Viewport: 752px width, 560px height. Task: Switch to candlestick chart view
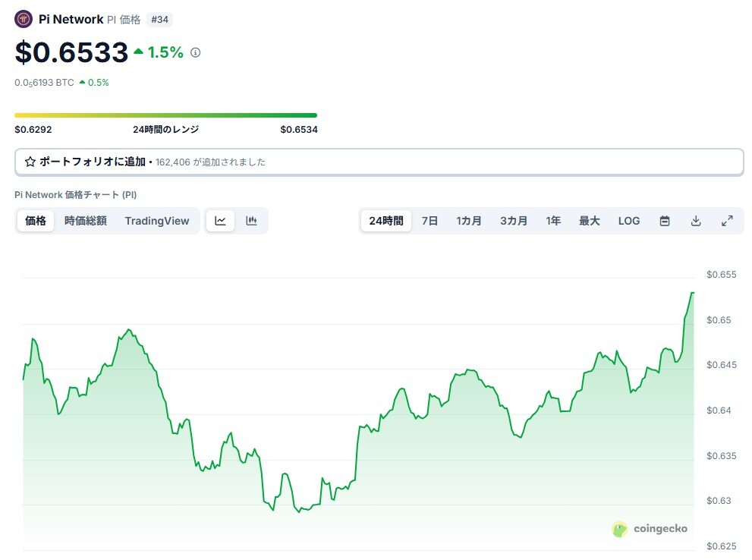click(x=251, y=221)
